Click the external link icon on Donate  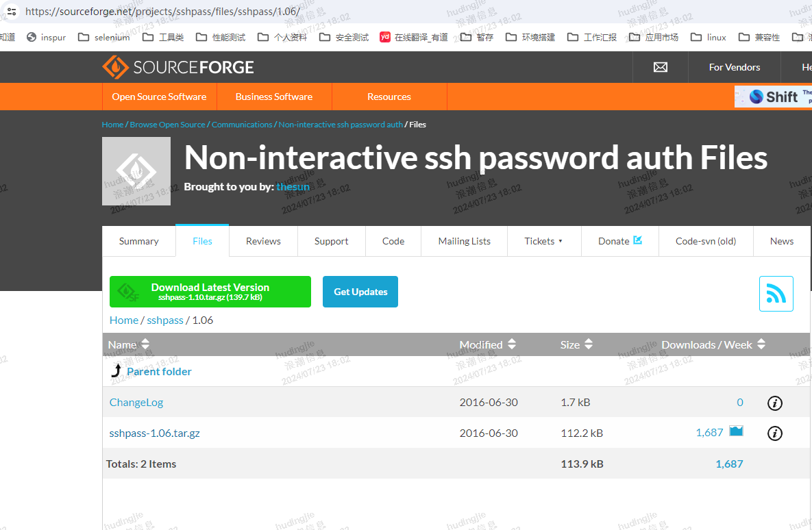click(638, 240)
